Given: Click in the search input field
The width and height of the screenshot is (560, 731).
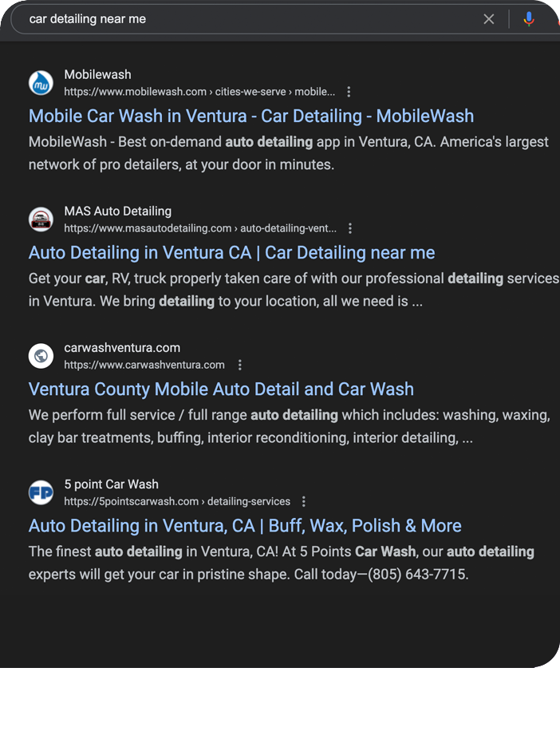Looking at the screenshot, I should tap(239, 19).
